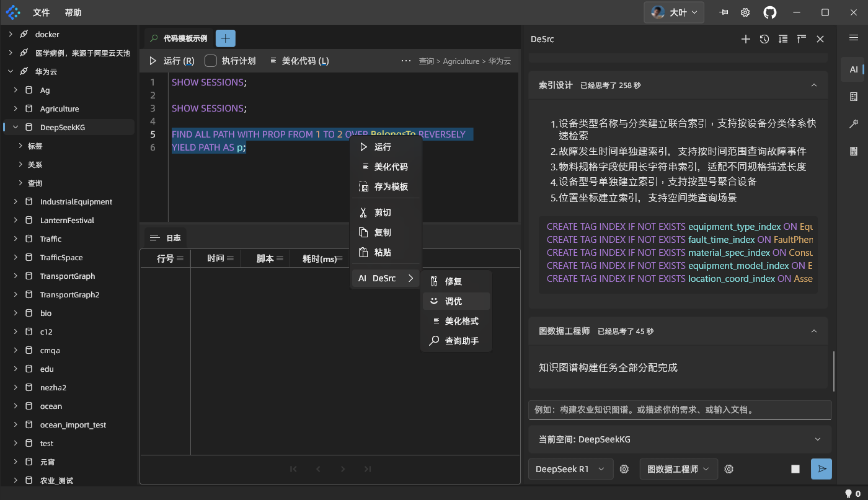
Task: Open the calculator icon in right sidebar
Action: [854, 151]
